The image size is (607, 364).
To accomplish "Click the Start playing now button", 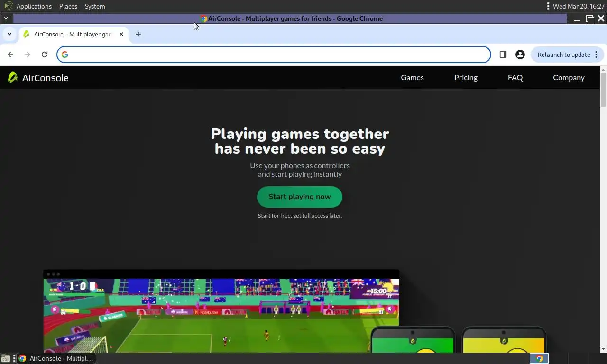I will point(300,197).
